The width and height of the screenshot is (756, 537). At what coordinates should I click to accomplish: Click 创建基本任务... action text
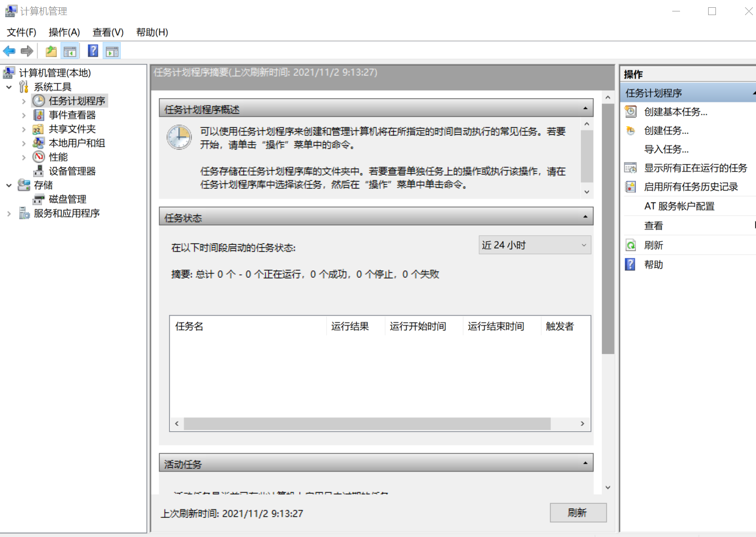point(675,112)
